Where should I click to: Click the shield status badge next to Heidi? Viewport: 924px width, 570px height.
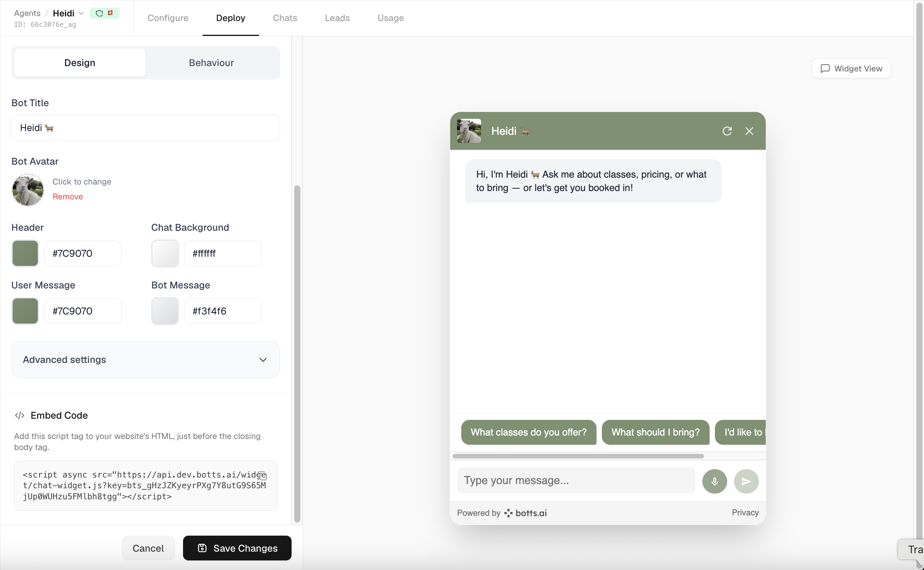pyautogui.click(x=104, y=13)
